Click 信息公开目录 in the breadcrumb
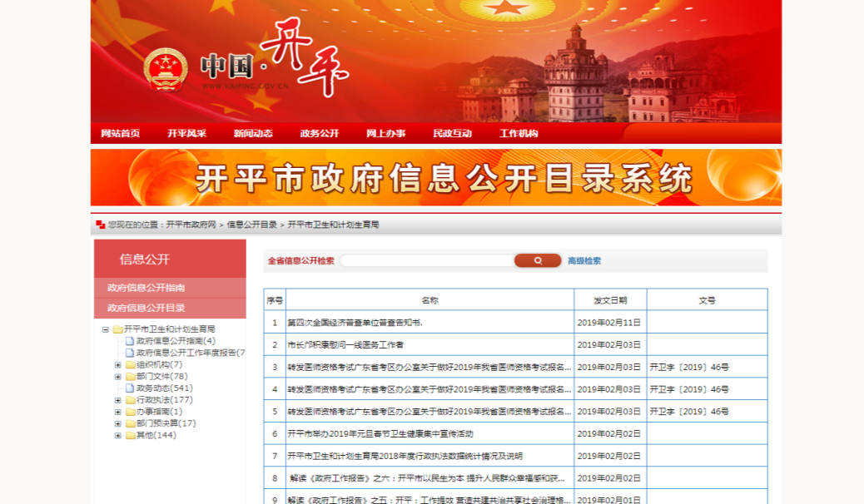 click(x=251, y=225)
